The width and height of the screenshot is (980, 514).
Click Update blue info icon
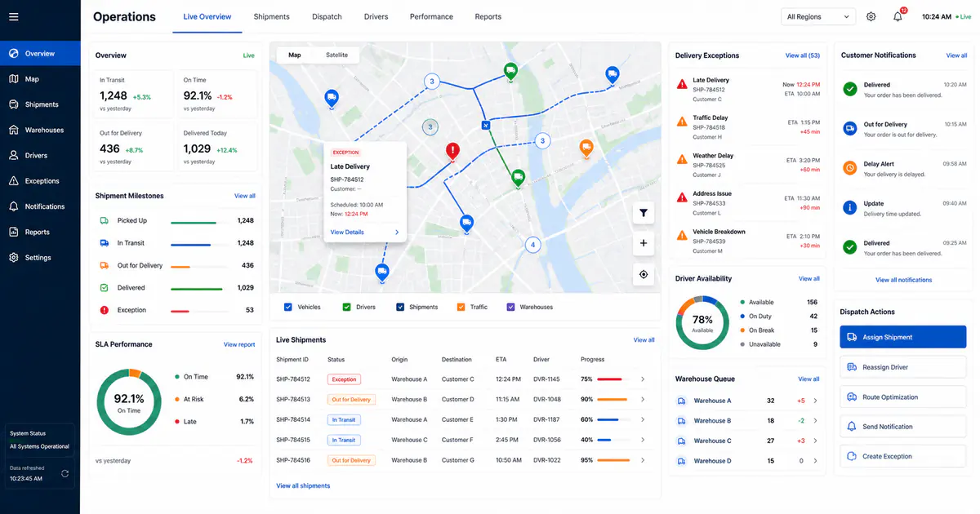point(849,208)
